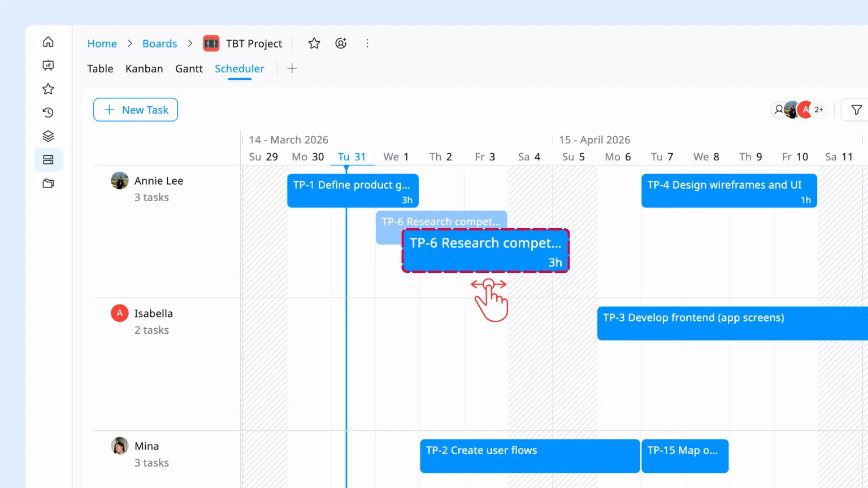The height and width of the screenshot is (488, 868).
Task: Select Annie Lee's avatar in resource list
Action: 120,181
